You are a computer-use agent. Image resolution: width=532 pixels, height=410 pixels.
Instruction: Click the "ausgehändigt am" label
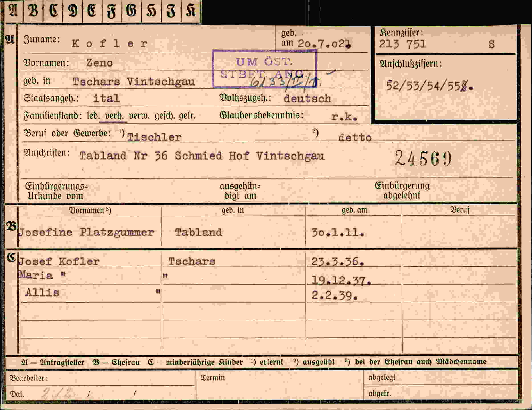(x=240, y=191)
